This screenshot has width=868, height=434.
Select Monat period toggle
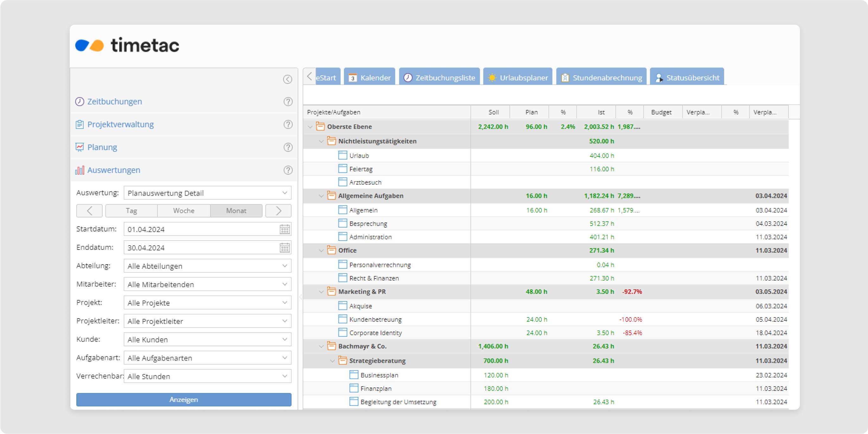coord(236,211)
